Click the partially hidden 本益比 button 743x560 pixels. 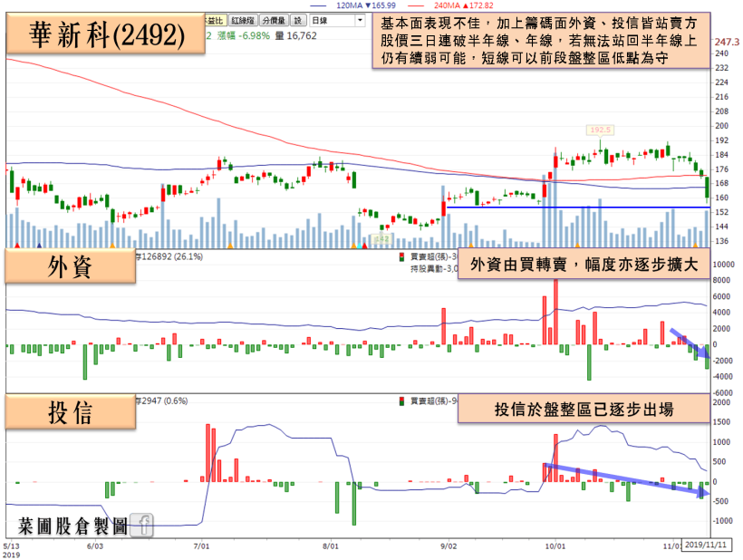pyautogui.click(x=215, y=20)
